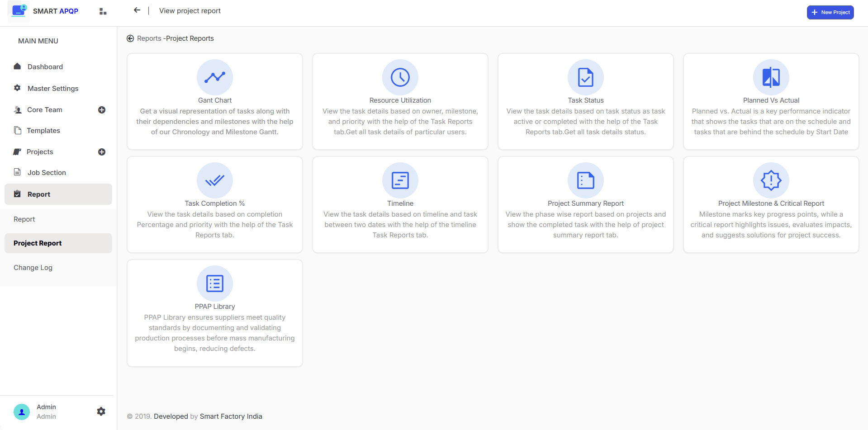Collapse the Report menu section

click(58, 194)
